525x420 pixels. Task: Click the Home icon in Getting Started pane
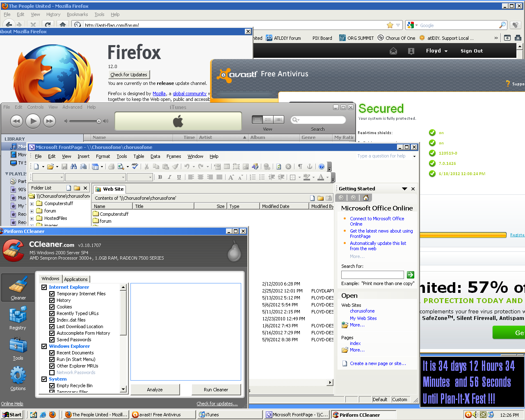coord(366,198)
